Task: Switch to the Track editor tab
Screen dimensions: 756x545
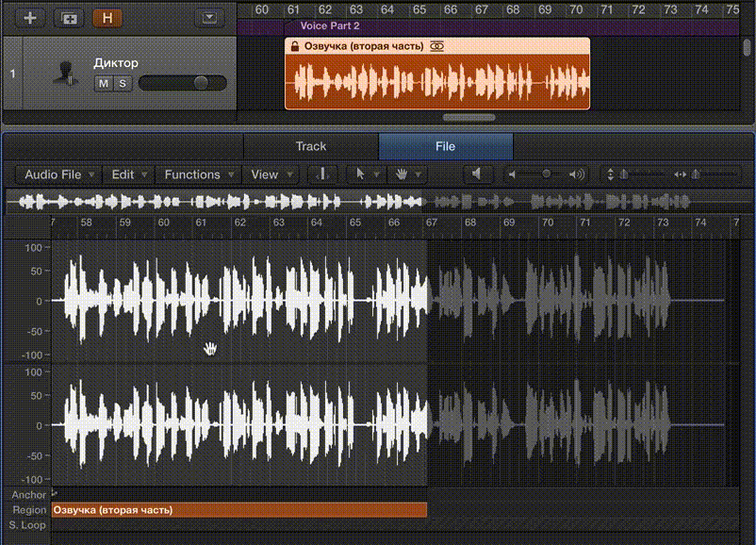Action: (x=311, y=146)
